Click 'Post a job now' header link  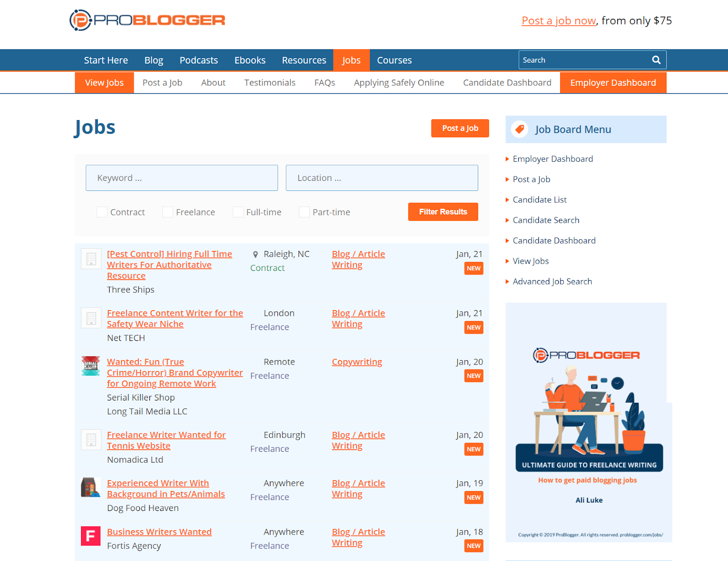[559, 20]
